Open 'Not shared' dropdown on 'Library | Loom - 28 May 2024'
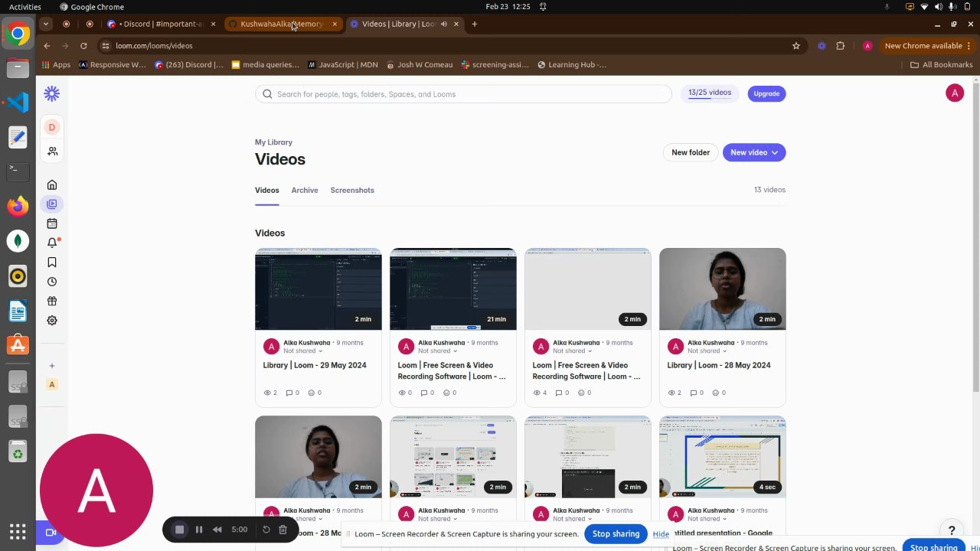980x551 pixels. [707, 351]
